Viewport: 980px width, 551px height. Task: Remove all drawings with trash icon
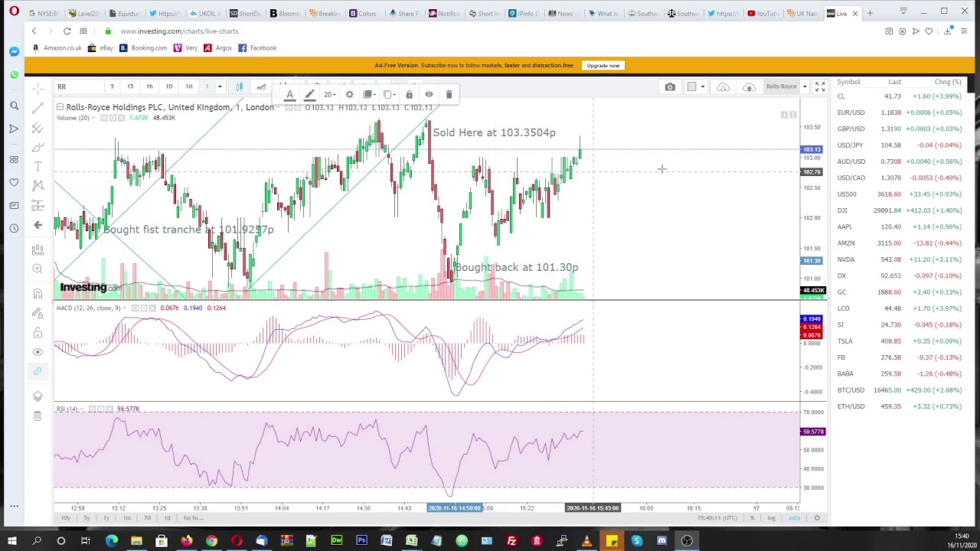[38, 416]
